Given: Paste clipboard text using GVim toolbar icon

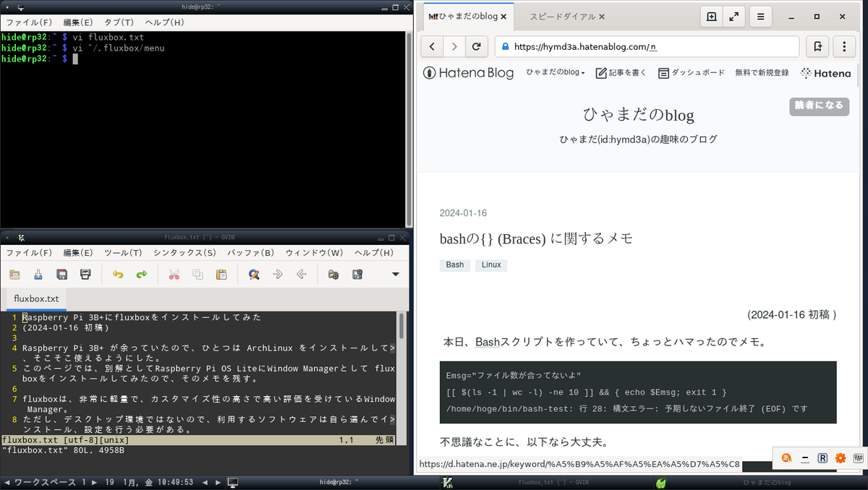Looking at the screenshot, I should click(x=222, y=275).
